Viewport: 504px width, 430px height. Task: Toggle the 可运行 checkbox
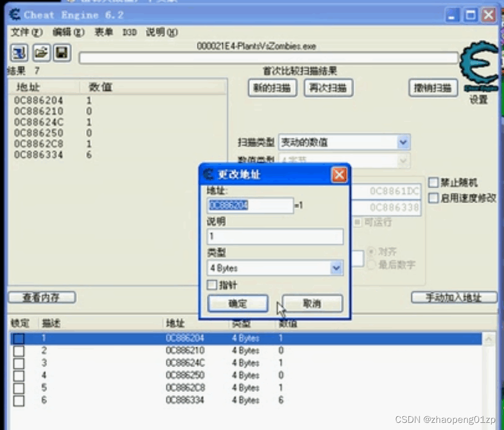point(358,222)
